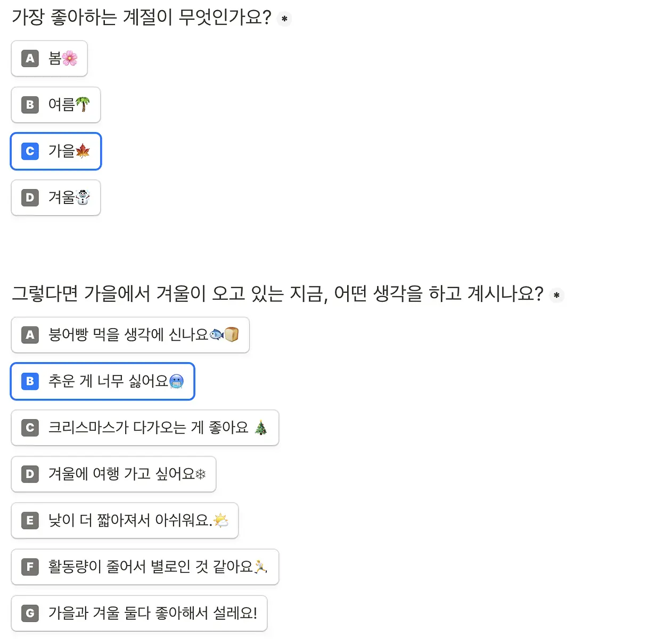Click the required asterisk by the first question
The height and width of the screenshot is (639, 672).
tap(284, 19)
